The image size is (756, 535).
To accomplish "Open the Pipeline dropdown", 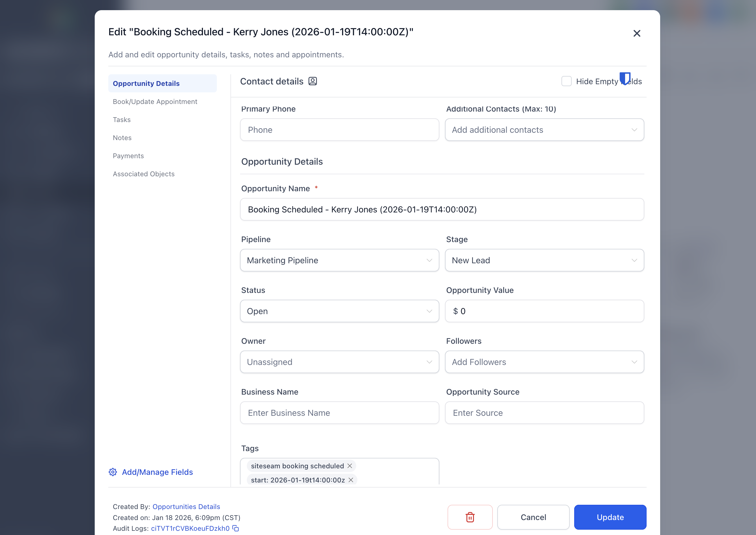I will tap(339, 260).
